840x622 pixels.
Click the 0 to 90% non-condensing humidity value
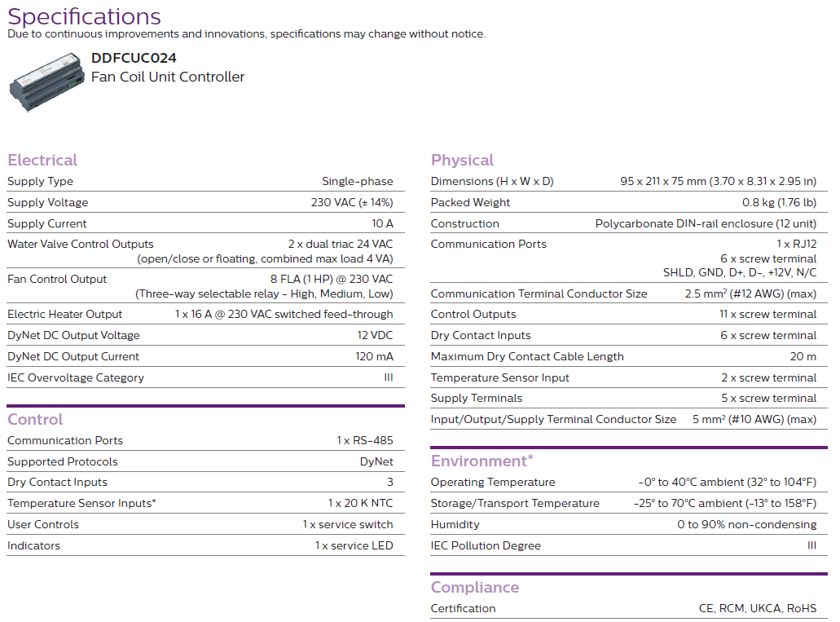tap(746, 524)
